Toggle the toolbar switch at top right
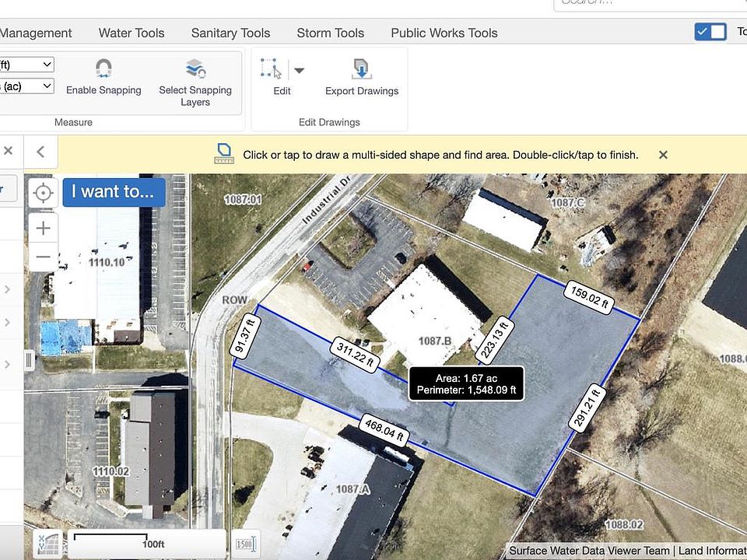Viewport: 747px width, 560px height. [710, 32]
